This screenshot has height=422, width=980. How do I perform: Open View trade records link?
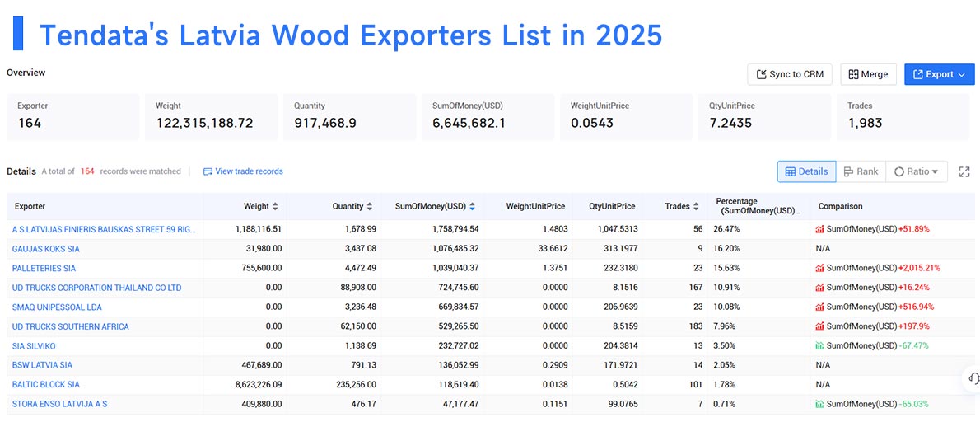pyautogui.click(x=243, y=171)
